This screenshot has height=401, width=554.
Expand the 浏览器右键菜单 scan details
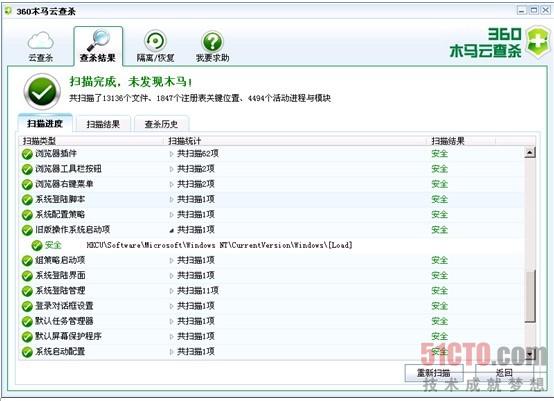171,184
